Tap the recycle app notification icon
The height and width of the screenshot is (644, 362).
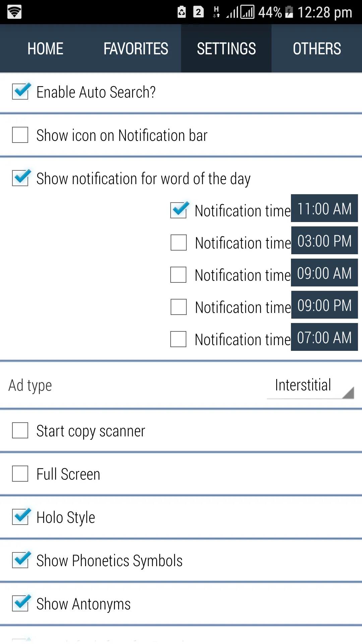182,12
